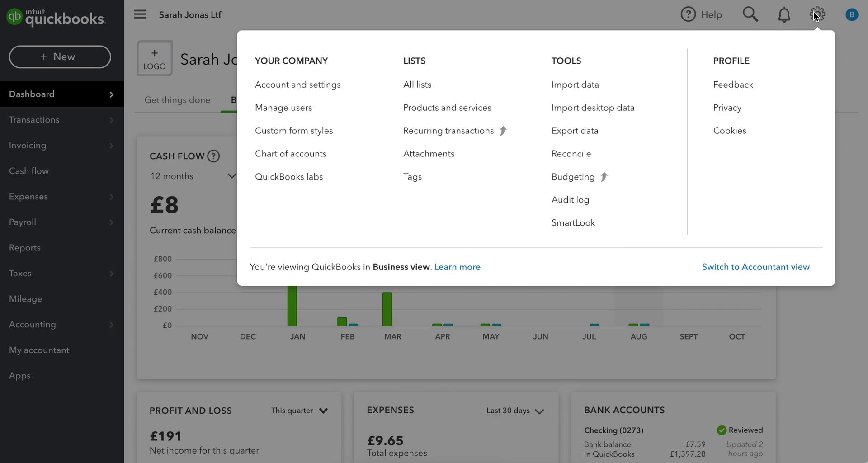
Task: Select Export data tool
Action: (575, 131)
